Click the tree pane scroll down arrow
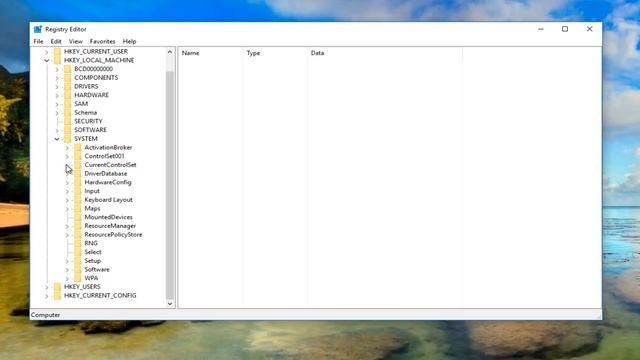 170,304
